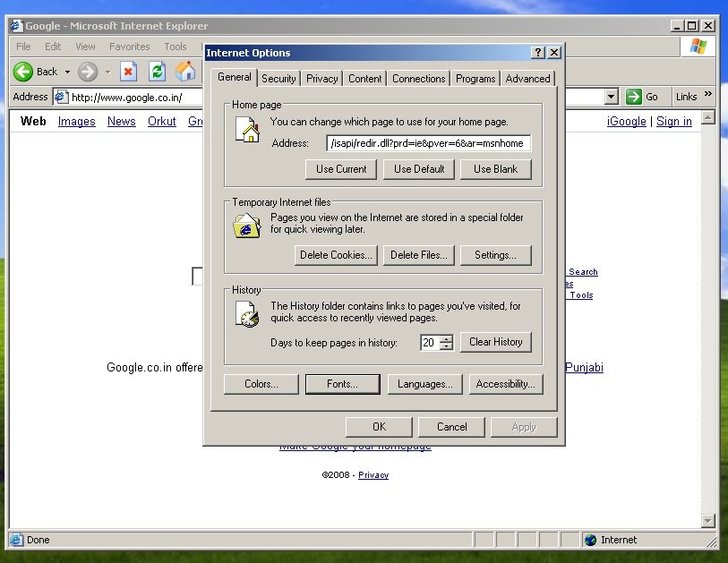Click Cancel in Internet Options
The image size is (728, 563).
[451, 427]
